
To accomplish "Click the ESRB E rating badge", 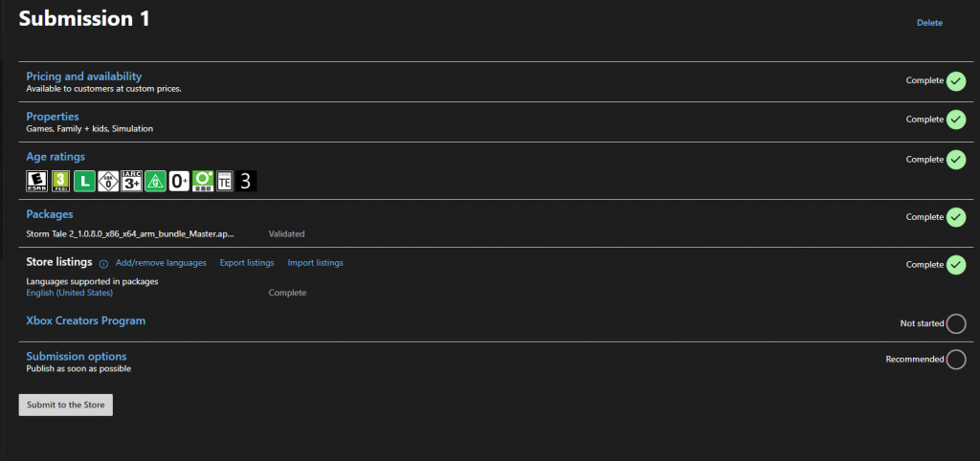I will (x=36, y=180).
